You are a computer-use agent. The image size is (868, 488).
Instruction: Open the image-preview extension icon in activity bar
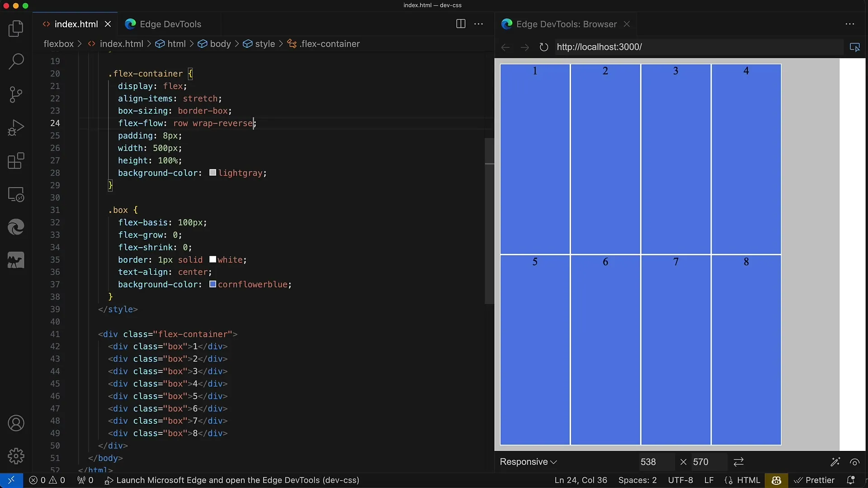[x=16, y=261]
